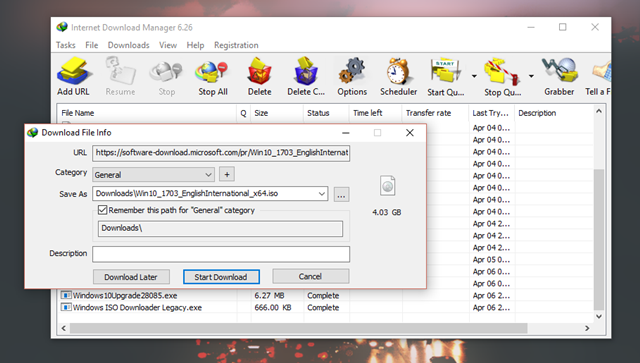Select the Windows10Upgrade28085.exe file name
The height and width of the screenshot is (363, 640).
pyautogui.click(x=124, y=295)
